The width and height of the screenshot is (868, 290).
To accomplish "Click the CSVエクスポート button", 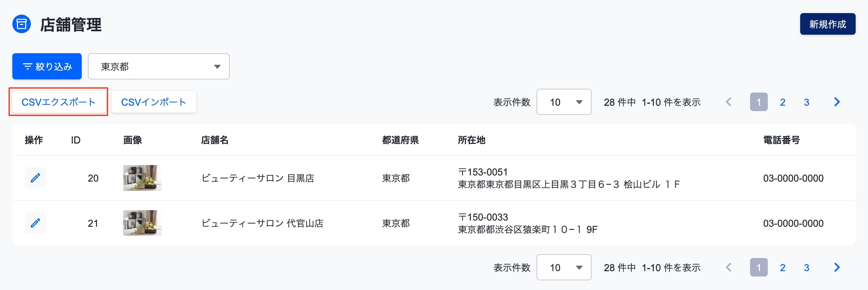I will [x=59, y=102].
